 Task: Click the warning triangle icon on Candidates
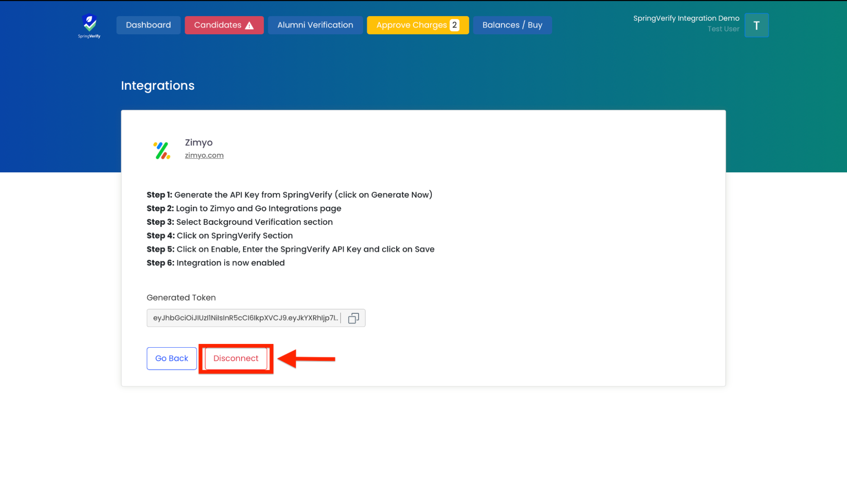[250, 25]
